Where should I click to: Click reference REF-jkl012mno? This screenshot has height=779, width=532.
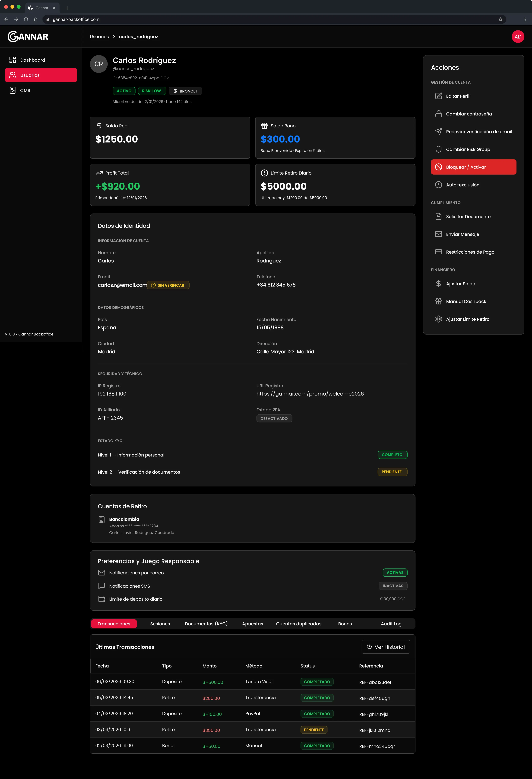[x=375, y=730]
